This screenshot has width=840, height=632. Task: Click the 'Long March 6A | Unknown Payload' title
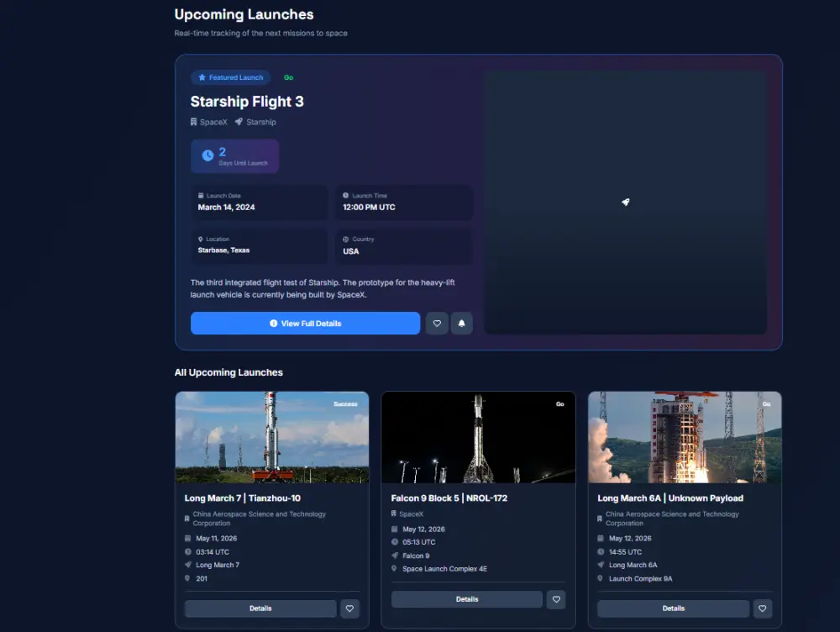(x=670, y=498)
